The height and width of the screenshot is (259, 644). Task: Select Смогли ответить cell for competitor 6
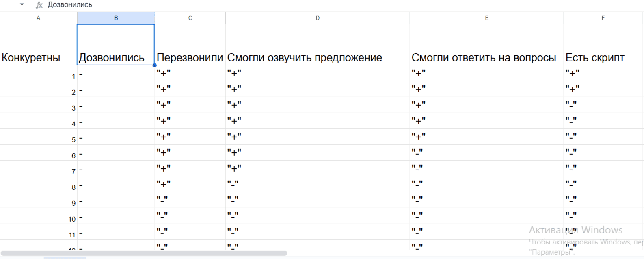(487, 152)
